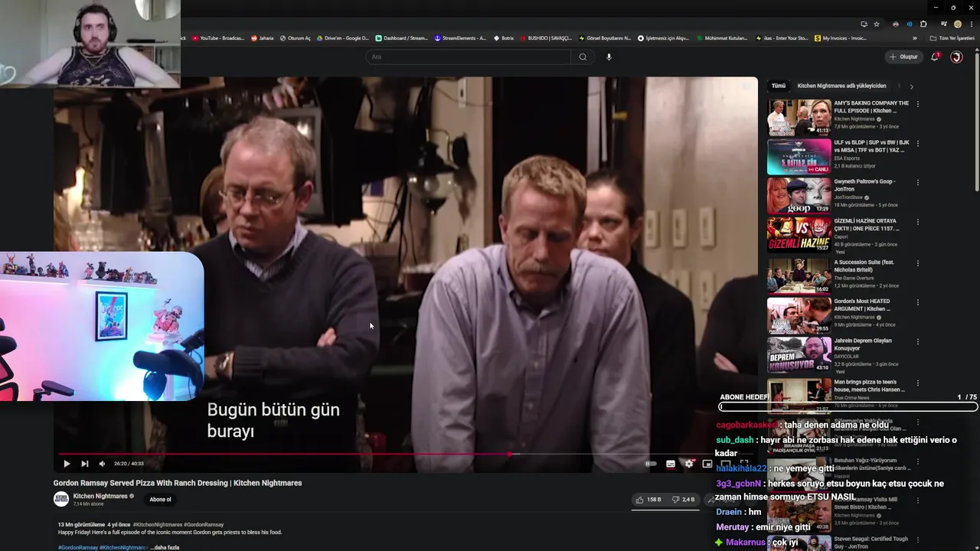Screen dimensions: 980x551
Task: Open the Oturum Aç bookmark
Action: [x=296, y=38]
